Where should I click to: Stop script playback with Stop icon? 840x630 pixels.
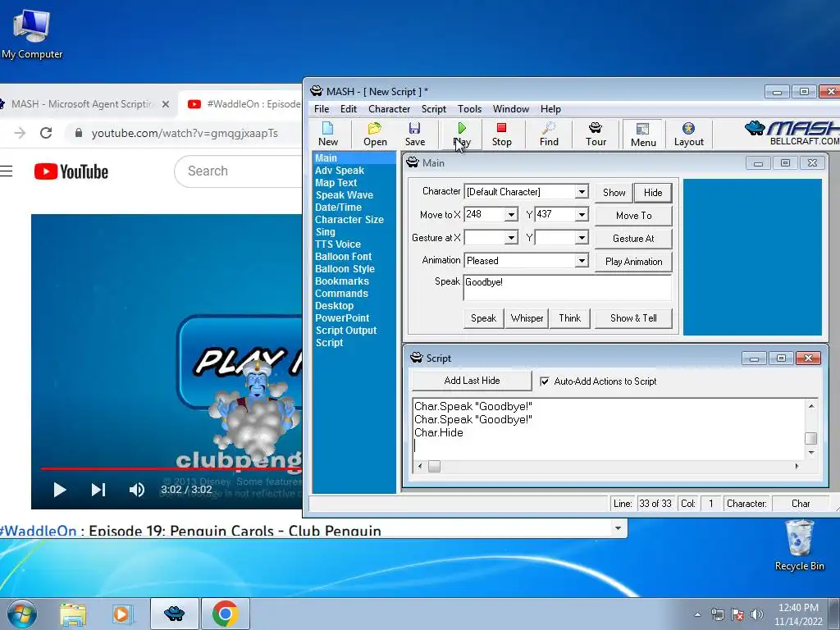501,134
